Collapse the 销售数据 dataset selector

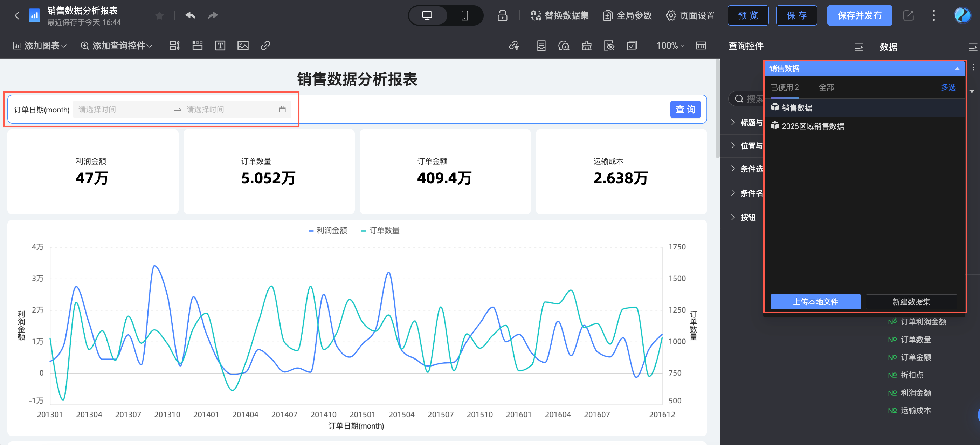[957, 69]
